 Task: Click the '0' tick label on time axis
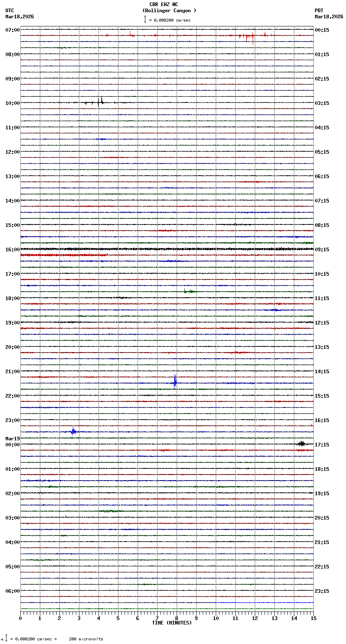pos(20,618)
